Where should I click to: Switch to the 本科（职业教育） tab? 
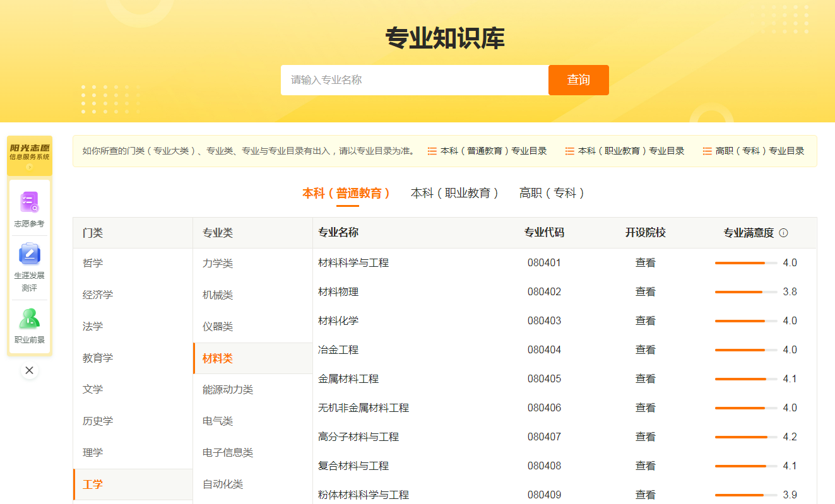pyautogui.click(x=456, y=193)
